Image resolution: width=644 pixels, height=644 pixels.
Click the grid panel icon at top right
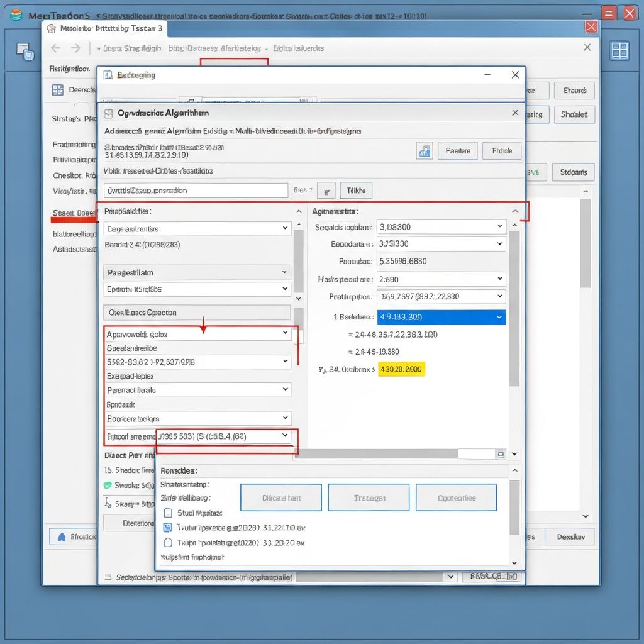(x=620, y=50)
